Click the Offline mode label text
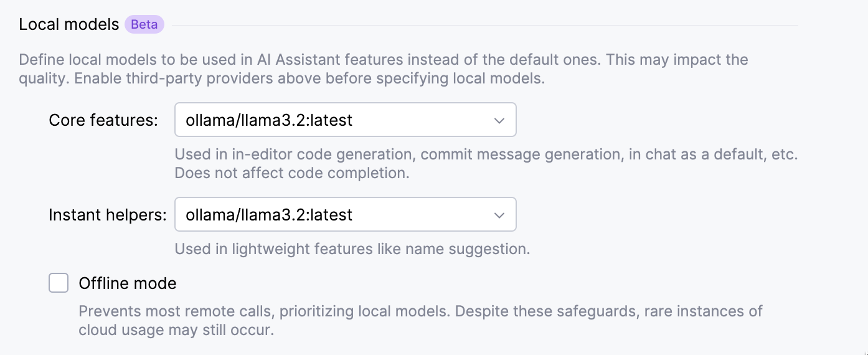This screenshot has height=355, width=868. pos(128,284)
